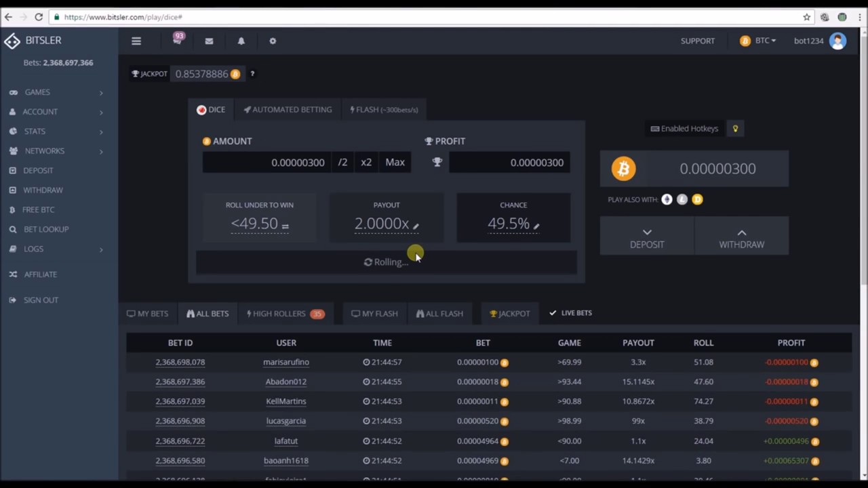
Task: Click the Jackpot amount 0.85378886
Action: 201,74
